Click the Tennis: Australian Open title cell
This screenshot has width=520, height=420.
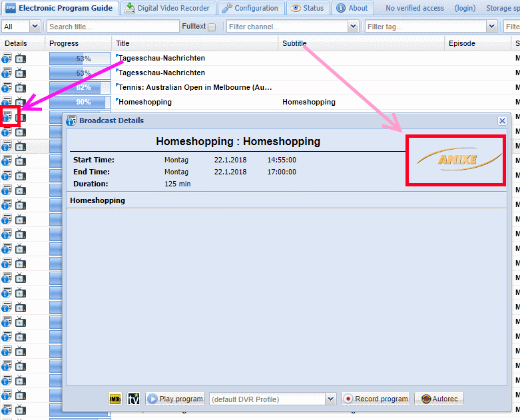click(x=195, y=87)
